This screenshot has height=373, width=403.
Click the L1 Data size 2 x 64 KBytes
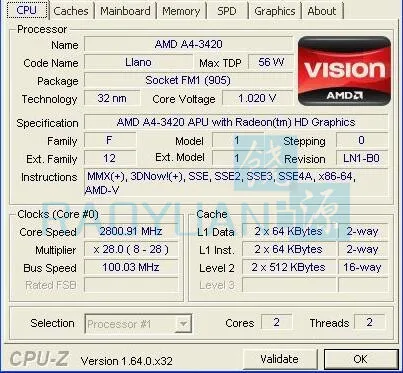[x=289, y=231]
